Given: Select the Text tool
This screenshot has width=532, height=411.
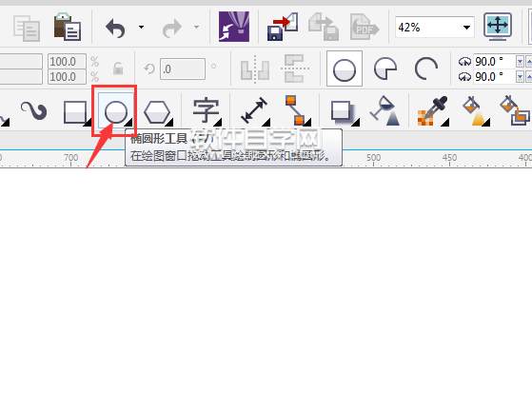Looking at the screenshot, I should 207,110.
